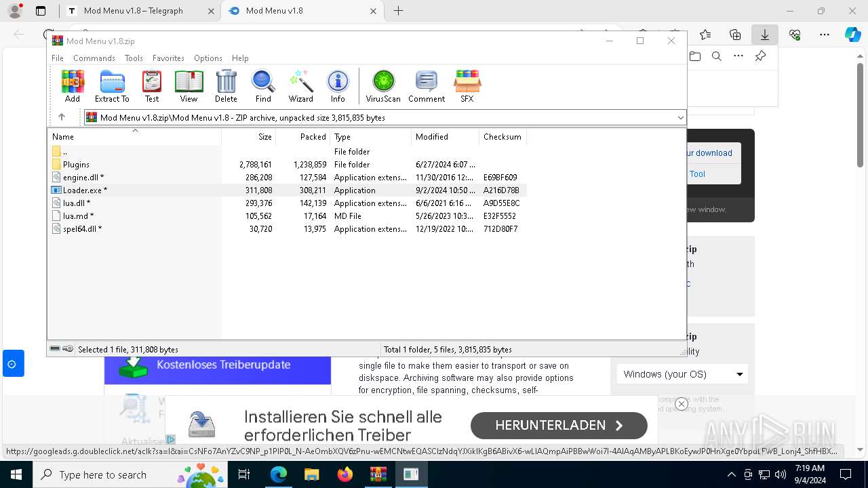Click Edge back navigation arrow
Screen dimensions: 868x488
tap(19, 35)
